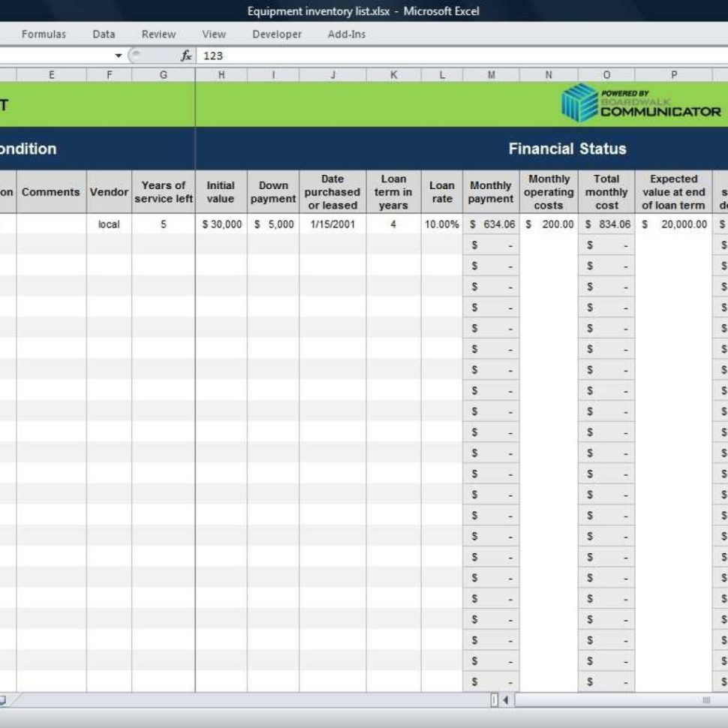Open the Data ribbon tab
Image resolution: width=728 pixels, height=728 pixels.
point(103,34)
